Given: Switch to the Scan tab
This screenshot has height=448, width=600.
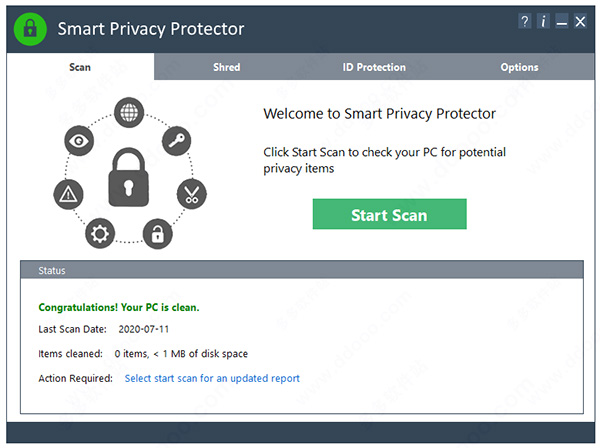Looking at the screenshot, I should click(80, 67).
